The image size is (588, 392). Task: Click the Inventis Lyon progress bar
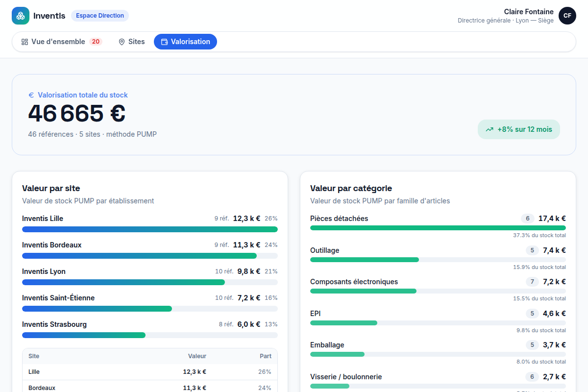150,282
